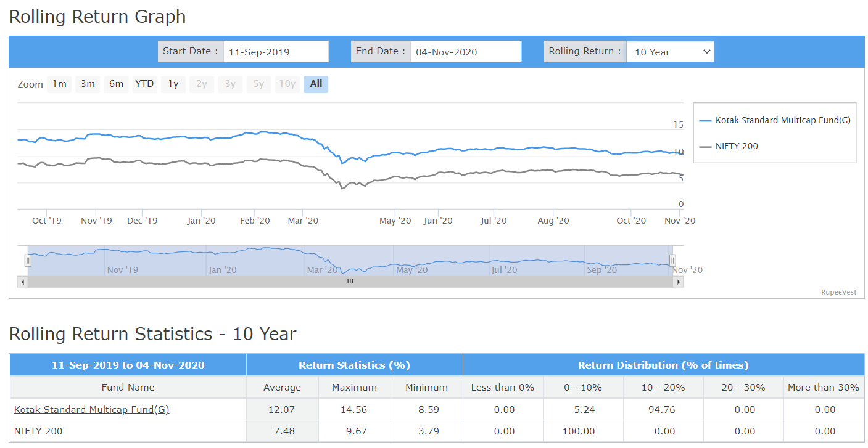The image size is (868, 448).
Task: Click the navigator scrollbar thumb grip
Action: tap(350, 282)
